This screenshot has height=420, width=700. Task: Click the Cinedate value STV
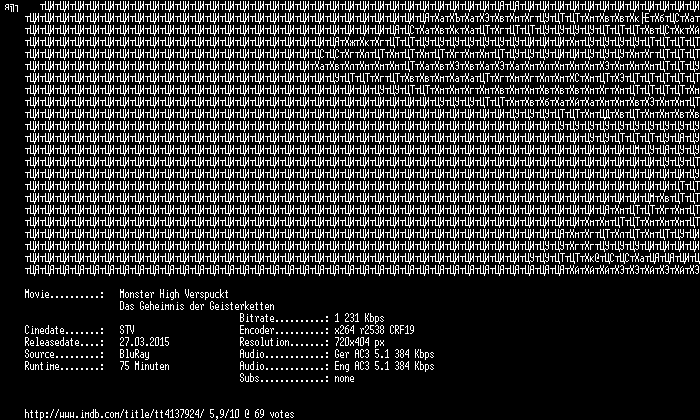127,330
